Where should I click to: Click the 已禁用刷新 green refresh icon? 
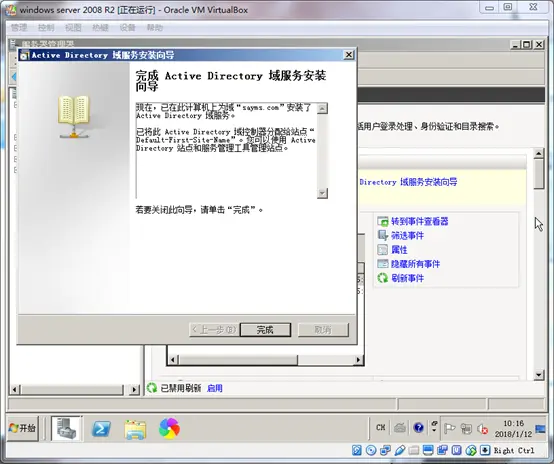pyautogui.click(x=152, y=388)
